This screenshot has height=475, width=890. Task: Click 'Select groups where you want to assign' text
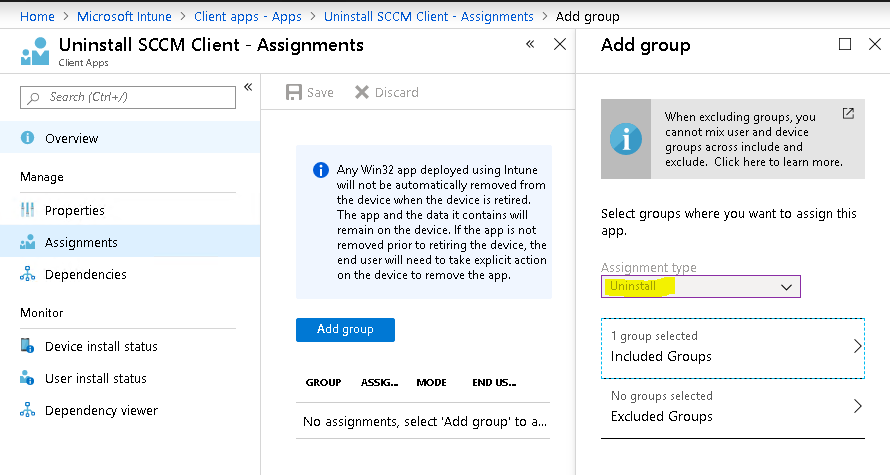(x=729, y=222)
